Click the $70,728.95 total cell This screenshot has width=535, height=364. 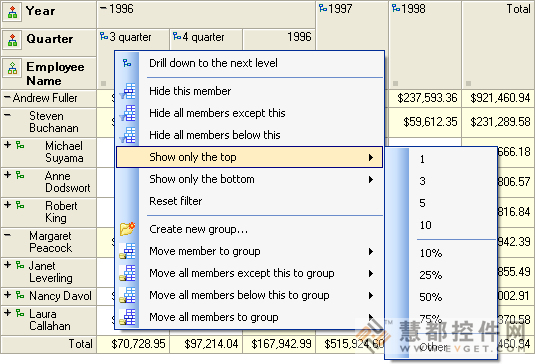tap(133, 344)
